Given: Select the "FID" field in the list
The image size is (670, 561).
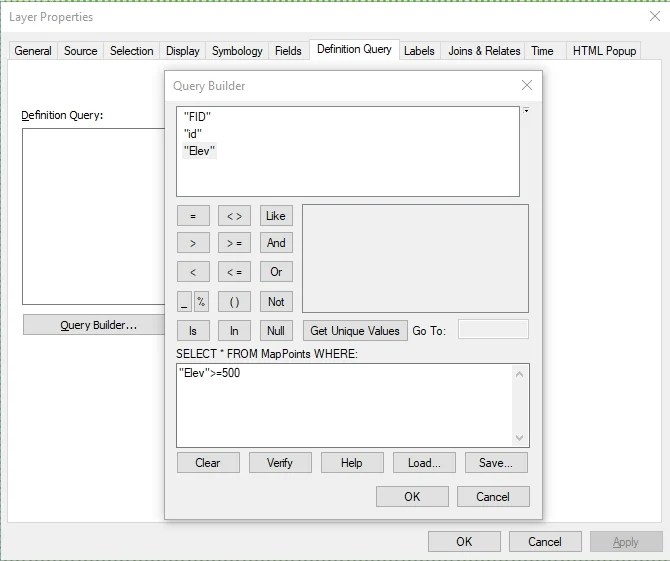Looking at the screenshot, I should 197,117.
